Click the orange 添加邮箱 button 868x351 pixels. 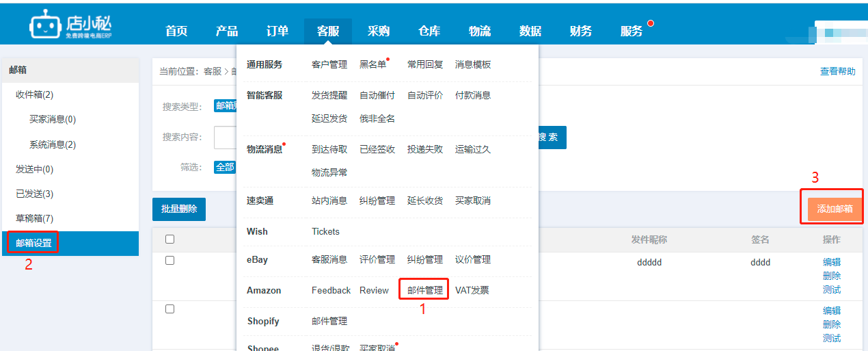click(x=835, y=209)
